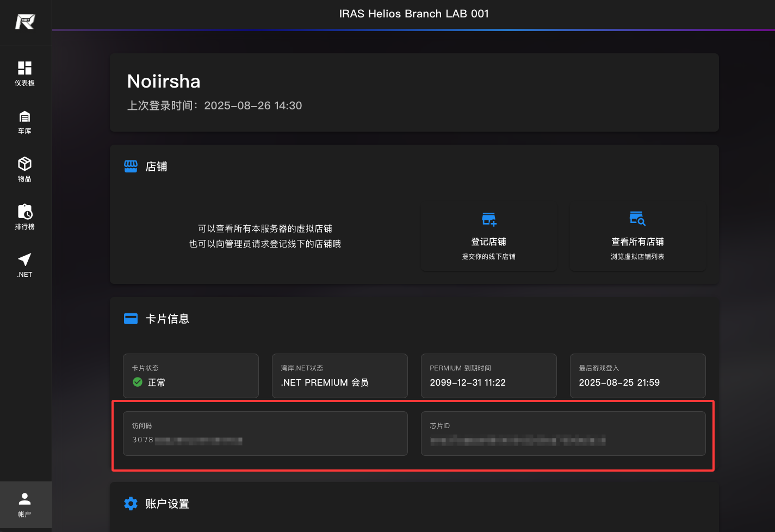Screen dimensions: 775x532
Task: Navigate to the .NET section
Action: point(25,265)
